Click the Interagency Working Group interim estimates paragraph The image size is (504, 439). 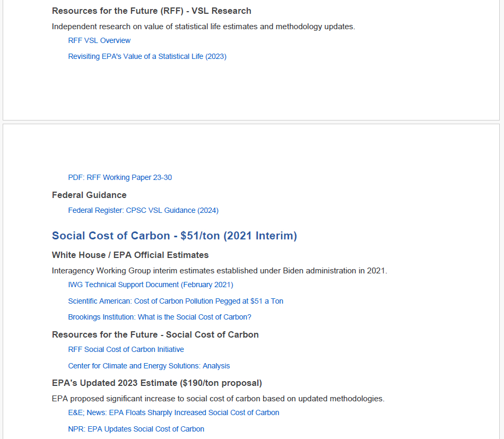click(x=220, y=271)
